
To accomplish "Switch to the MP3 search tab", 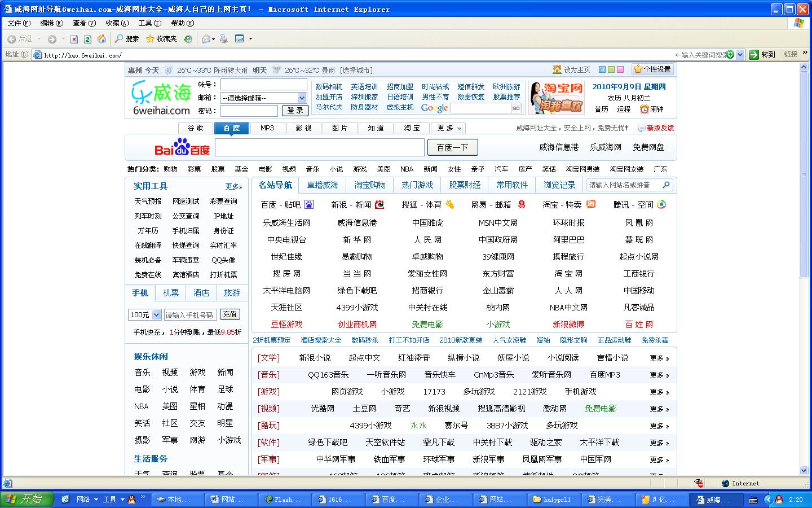I will point(267,128).
